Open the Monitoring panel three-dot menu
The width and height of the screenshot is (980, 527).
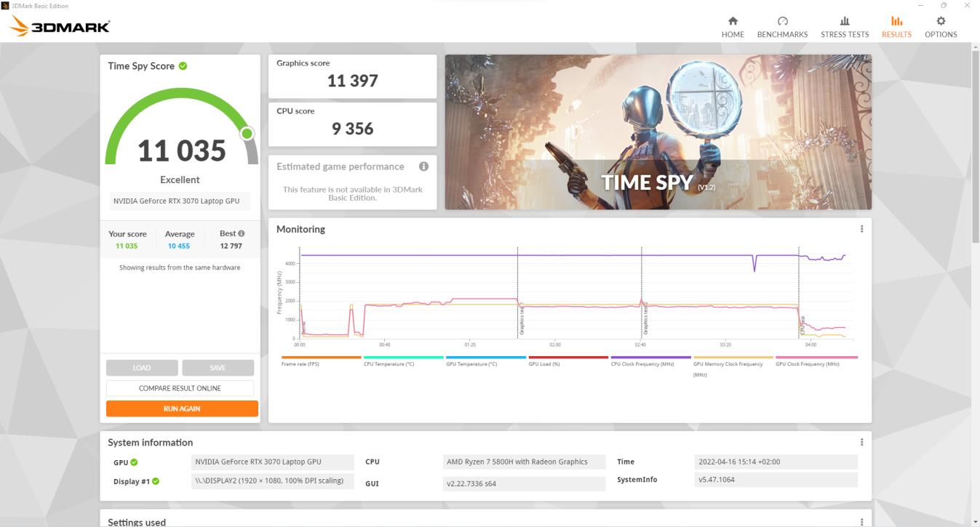coord(862,228)
